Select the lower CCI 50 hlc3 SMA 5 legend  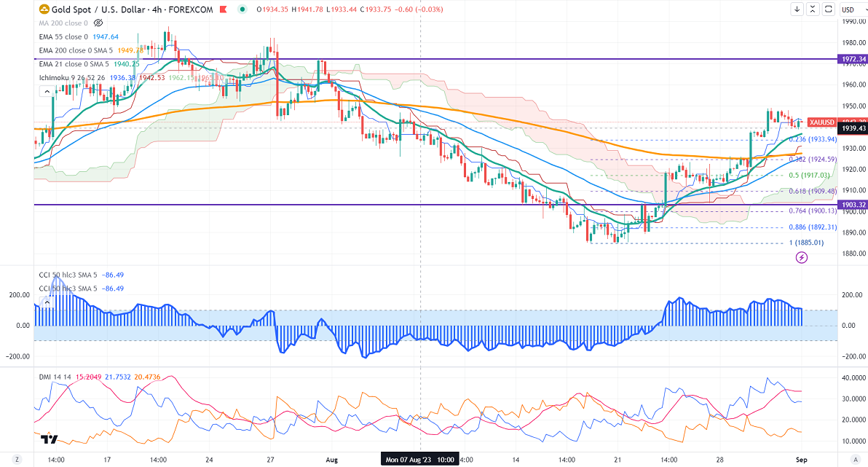click(68, 289)
